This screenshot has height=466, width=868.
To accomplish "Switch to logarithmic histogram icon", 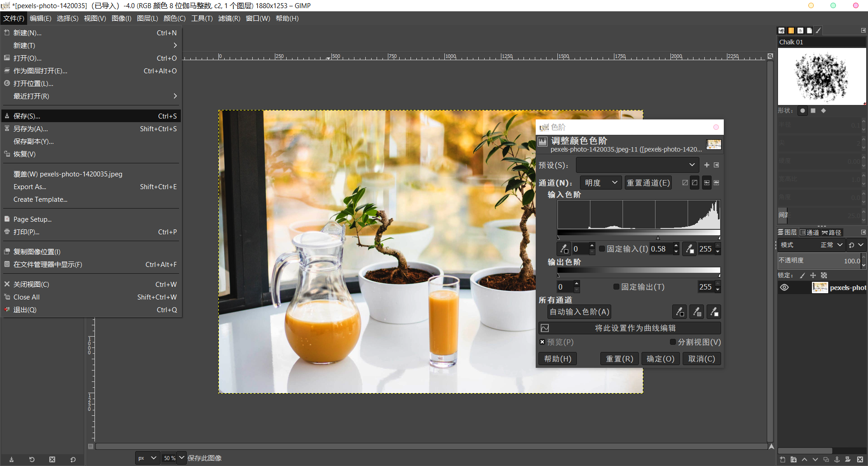I will click(x=717, y=183).
